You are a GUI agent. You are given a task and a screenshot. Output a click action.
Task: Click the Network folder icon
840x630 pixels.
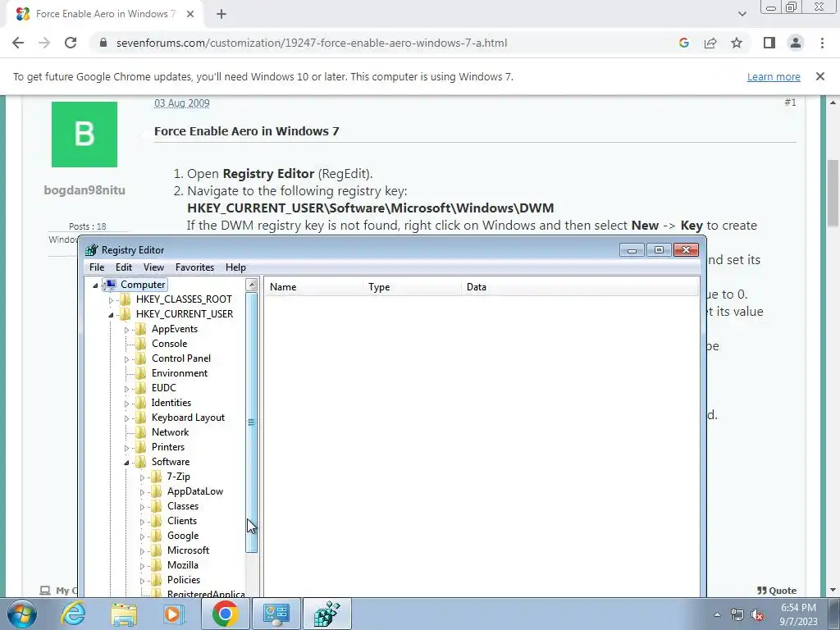(141, 431)
